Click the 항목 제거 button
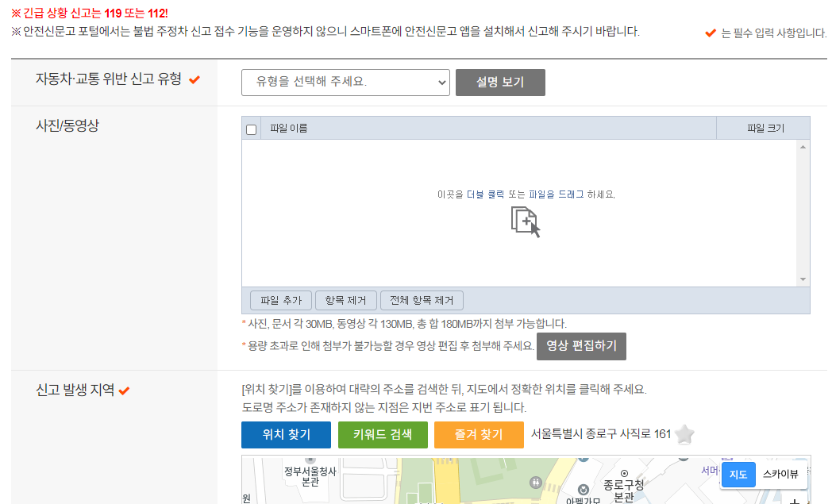 point(346,300)
